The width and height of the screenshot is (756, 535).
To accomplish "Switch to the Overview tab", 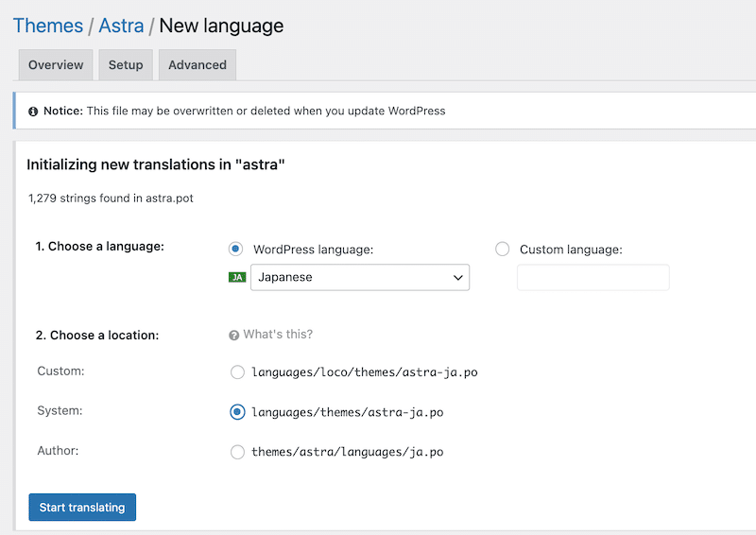I will click(x=56, y=64).
